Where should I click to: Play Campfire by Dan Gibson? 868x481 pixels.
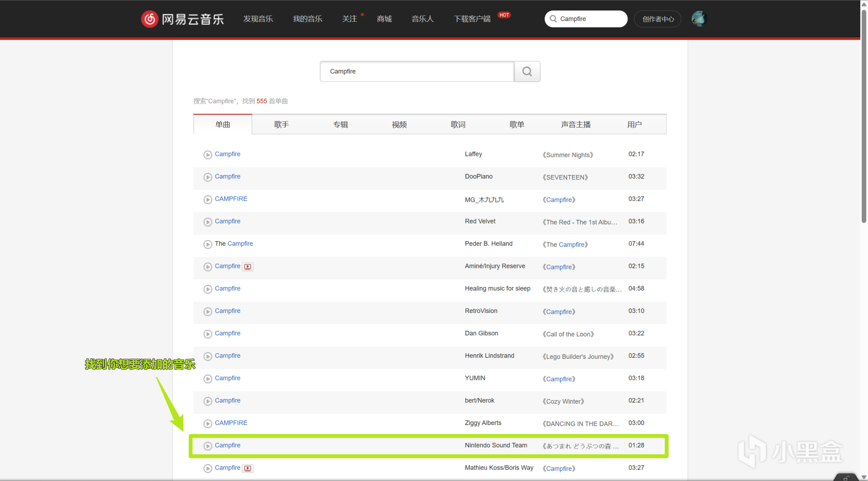[x=208, y=334]
